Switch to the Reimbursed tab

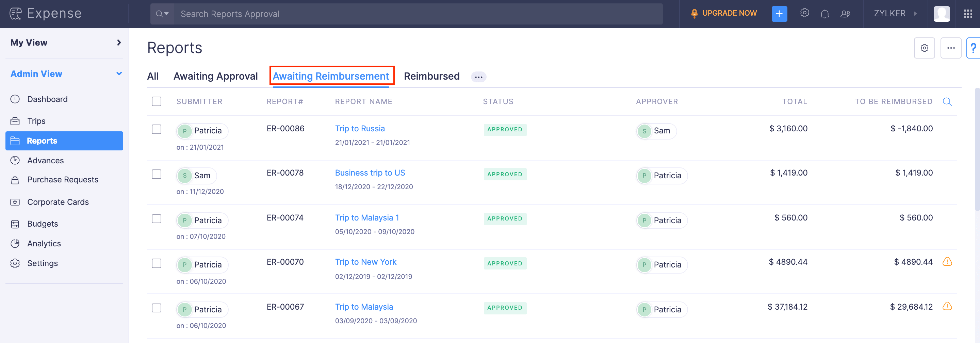[432, 76]
